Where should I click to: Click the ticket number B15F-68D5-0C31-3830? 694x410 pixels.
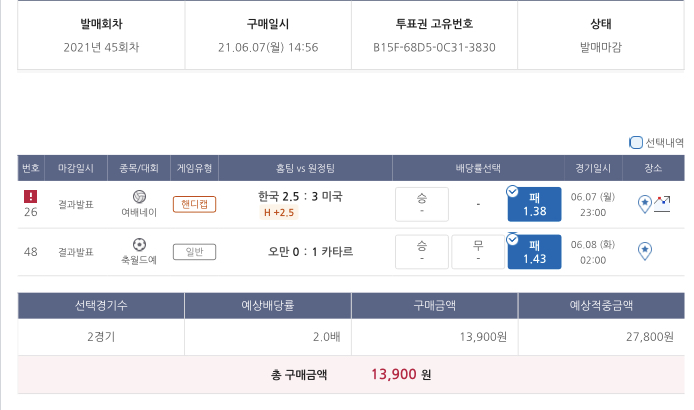(x=434, y=47)
